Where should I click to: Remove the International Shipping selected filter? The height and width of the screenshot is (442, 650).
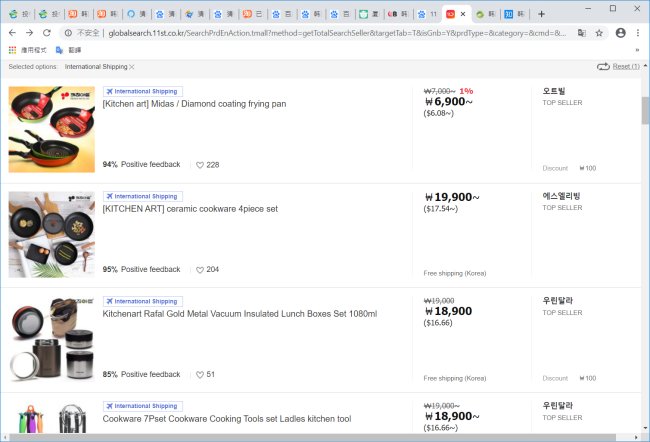(132, 67)
